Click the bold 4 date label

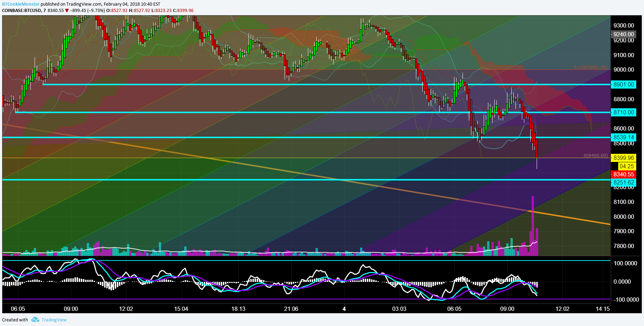pyautogui.click(x=344, y=309)
